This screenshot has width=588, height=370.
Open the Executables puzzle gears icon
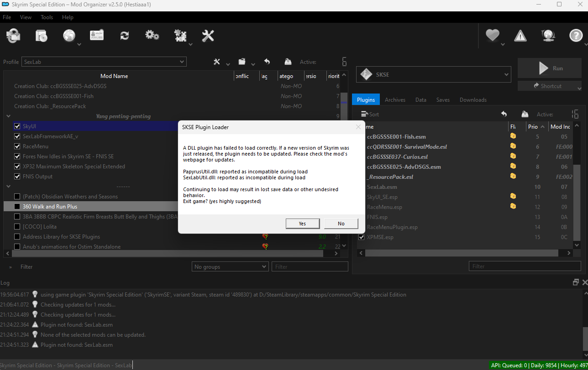click(x=181, y=36)
